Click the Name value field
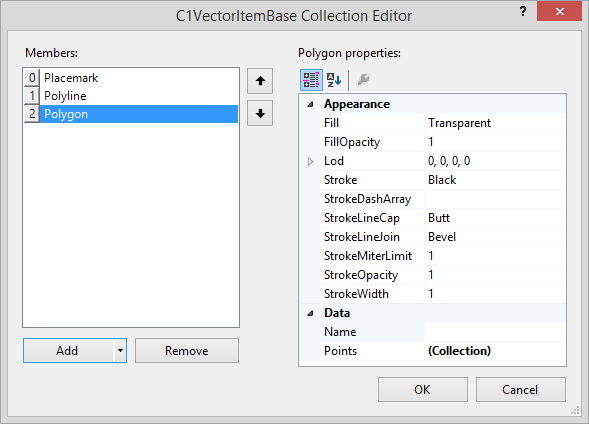Image resolution: width=589 pixels, height=424 pixels. pyautogui.click(x=495, y=332)
